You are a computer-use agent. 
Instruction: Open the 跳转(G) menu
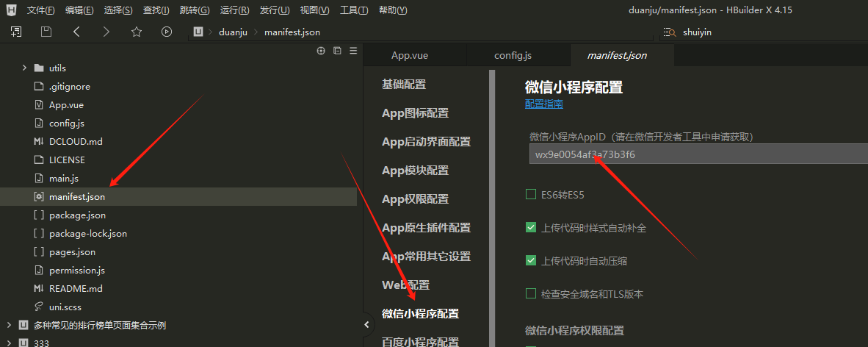[195, 10]
